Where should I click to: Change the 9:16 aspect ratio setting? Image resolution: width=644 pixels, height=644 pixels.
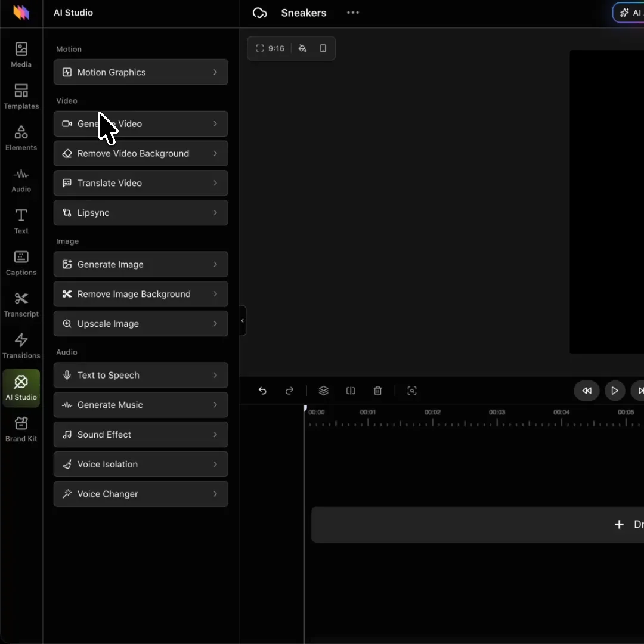270,48
